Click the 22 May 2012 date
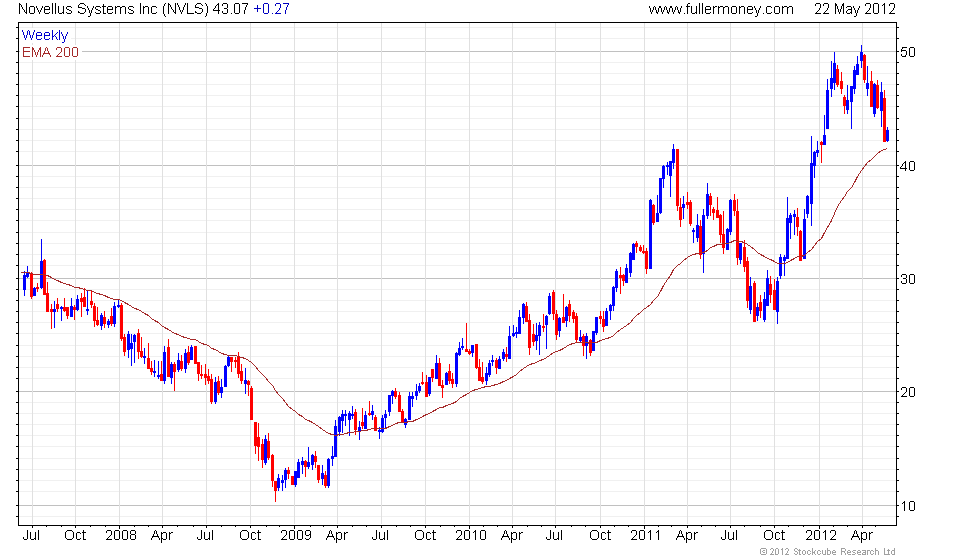 coord(854,9)
